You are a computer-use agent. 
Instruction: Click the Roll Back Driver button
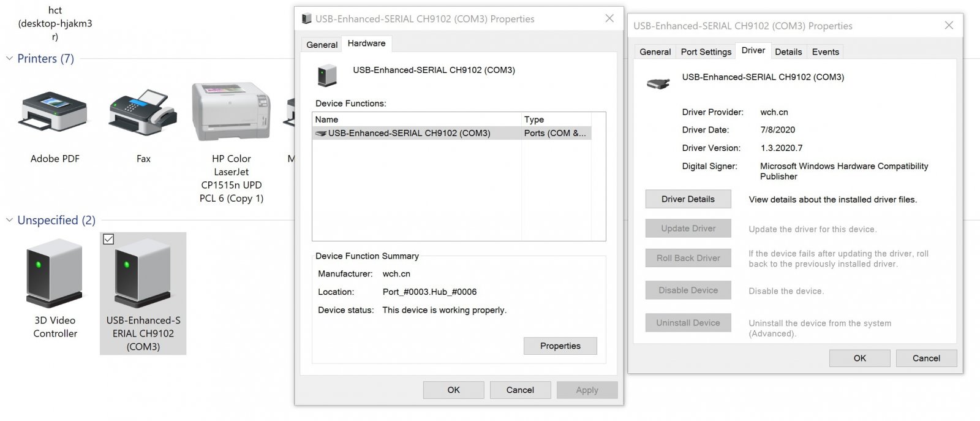tap(688, 258)
